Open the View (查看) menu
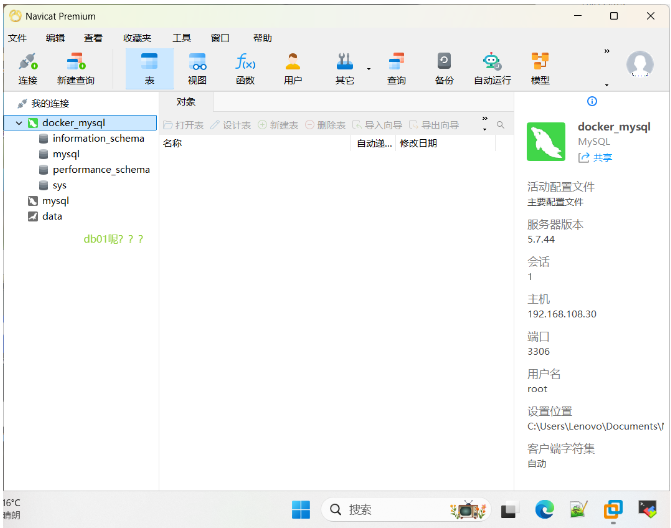The height and width of the screenshot is (528, 671). tap(93, 38)
